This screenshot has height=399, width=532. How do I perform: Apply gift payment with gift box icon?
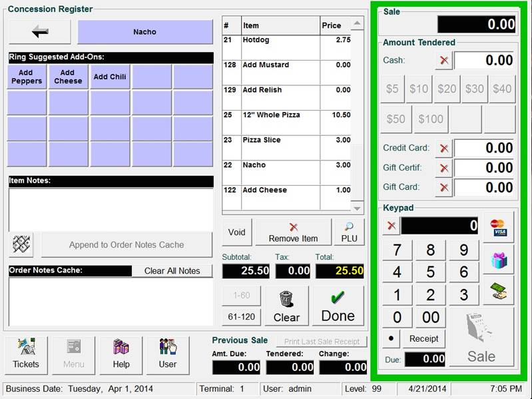coord(498,260)
